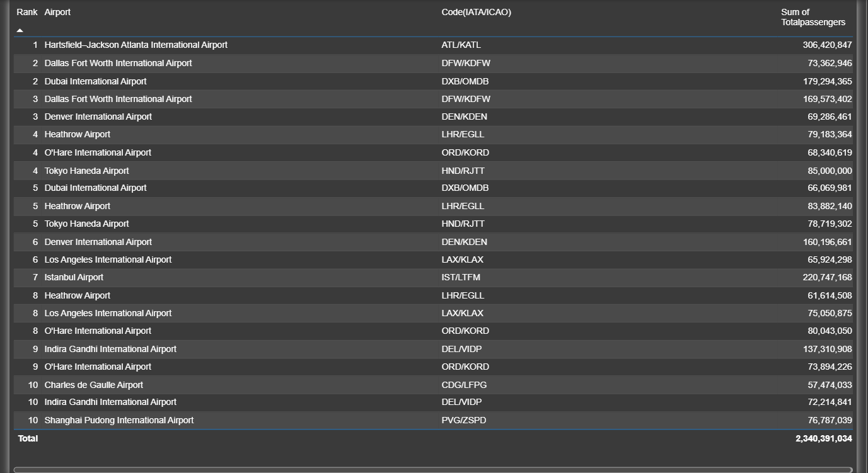Select the Shanghai Pudong International Airport cell
This screenshot has width=868, height=473.
119,420
